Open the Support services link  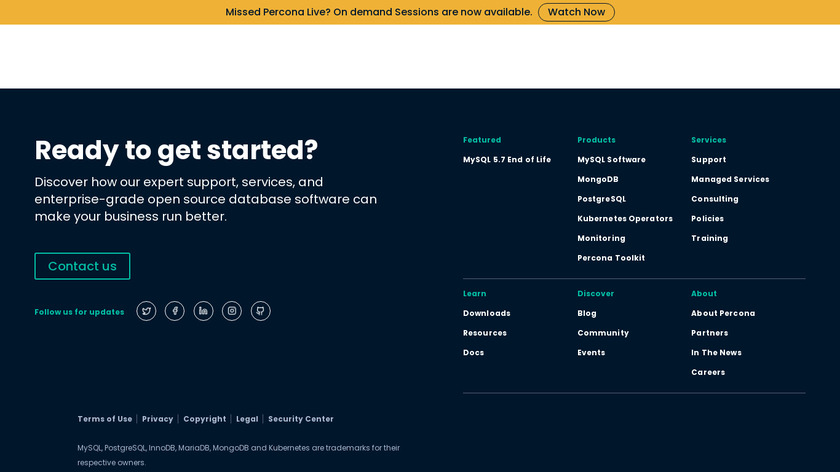(708, 160)
